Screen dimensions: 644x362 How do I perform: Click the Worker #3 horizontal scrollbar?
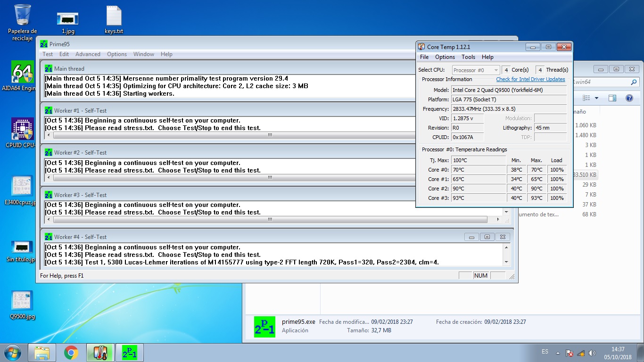pos(270,220)
